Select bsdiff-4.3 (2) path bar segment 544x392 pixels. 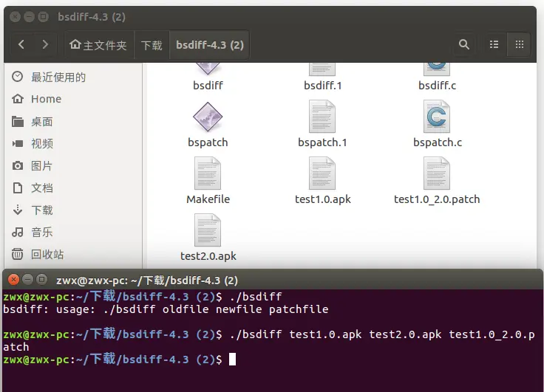(x=210, y=45)
